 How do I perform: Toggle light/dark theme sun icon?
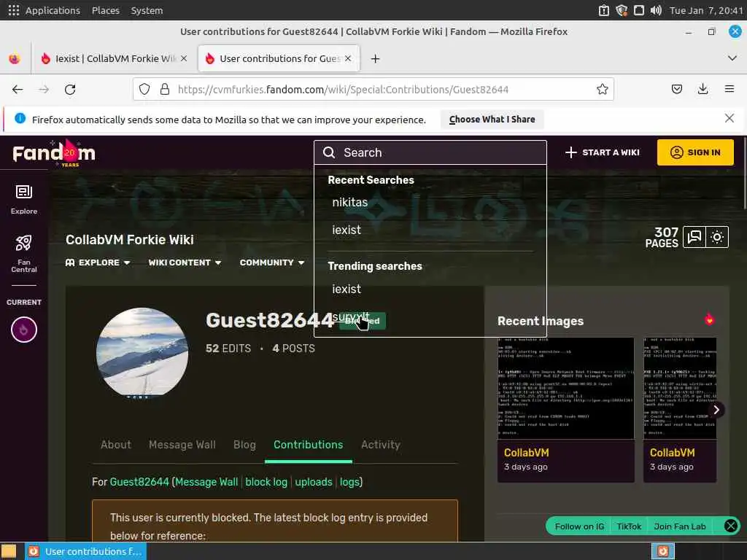[x=717, y=237]
